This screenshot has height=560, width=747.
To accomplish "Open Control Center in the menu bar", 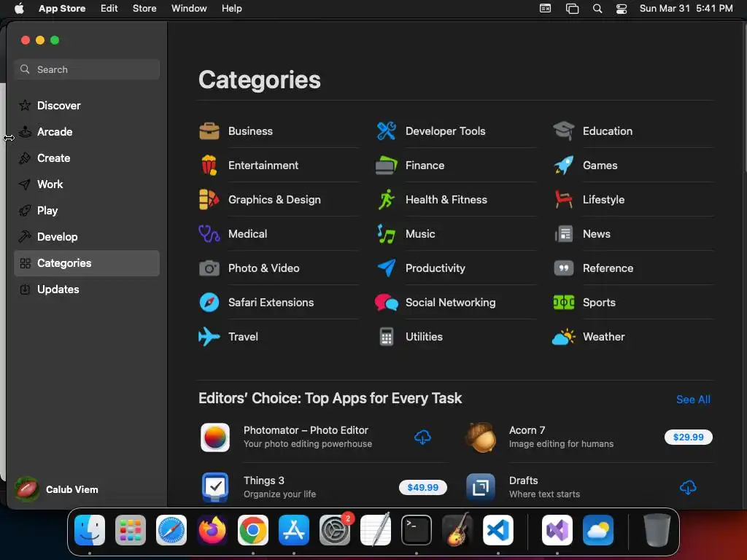I will tap(622, 9).
